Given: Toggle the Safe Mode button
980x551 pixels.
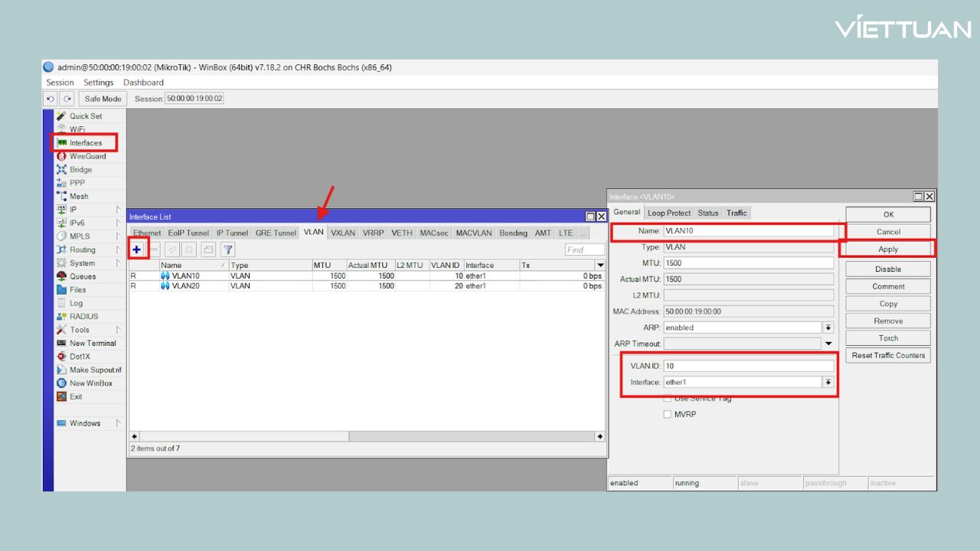Looking at the screenshot, I should [103, 99].
